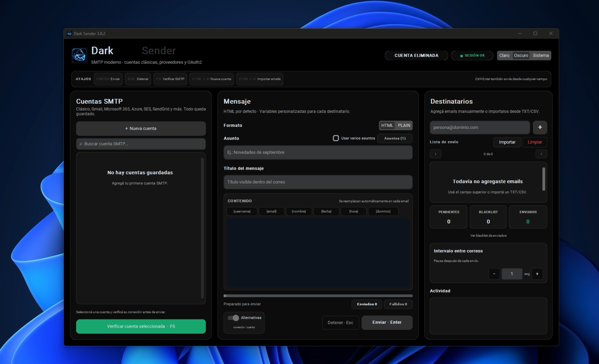Screen dimensions: 599x364
Task: Click the Fallidos 0 counter badge
Action: click(398, 304)
